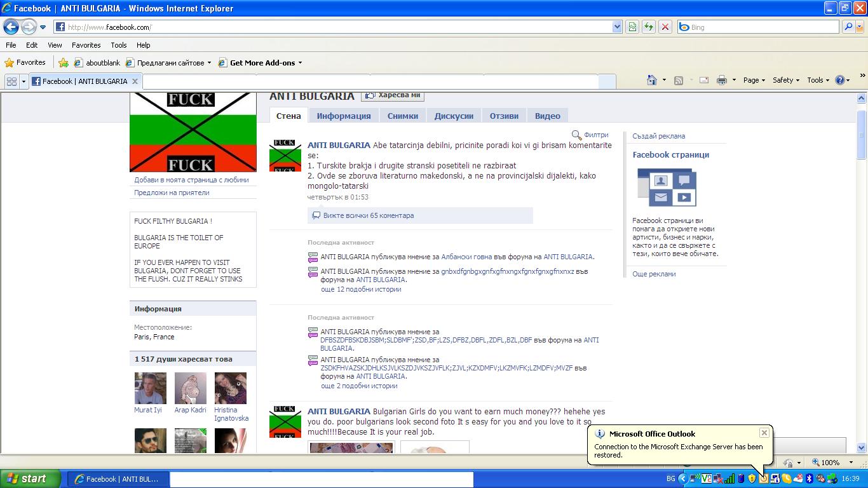This screenshot has height=488, width=868.
Task: Click Предложи на приятели link
Action: [172, 193]
